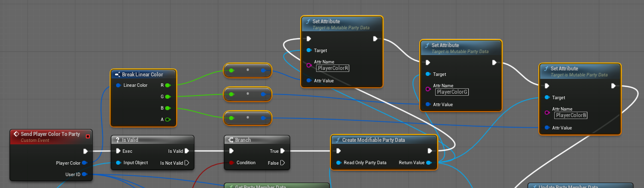The width and height of the screenshot is (644, 188).
Task: Click Target pin on the PlayerColorB Set Attribute node
Action: (547, 97)
